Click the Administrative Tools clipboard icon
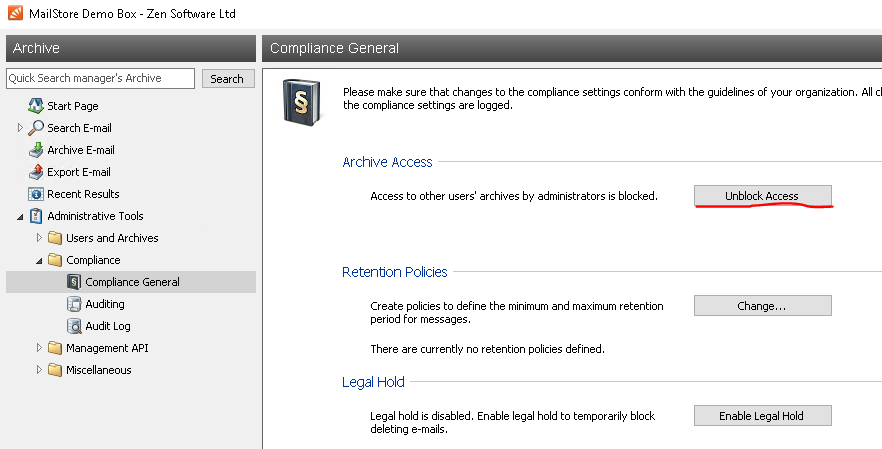Screen dimensions: 882x449 [x=35, y=215]
